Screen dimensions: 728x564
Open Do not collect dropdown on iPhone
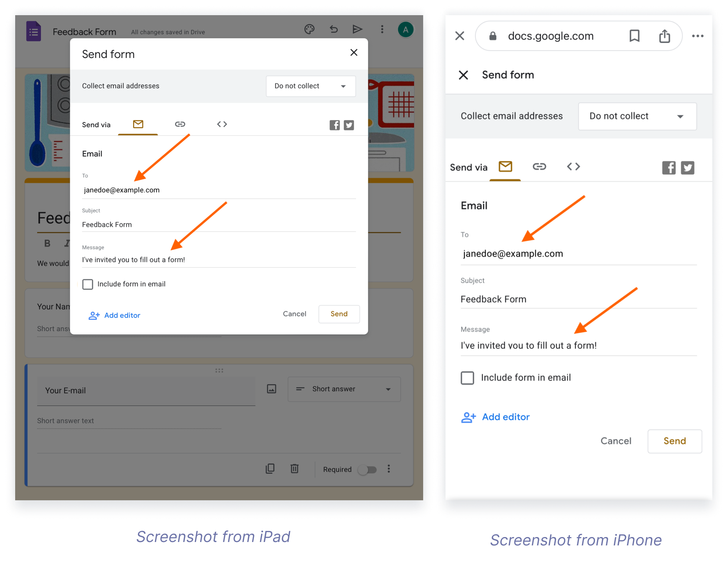pos(637,116)
